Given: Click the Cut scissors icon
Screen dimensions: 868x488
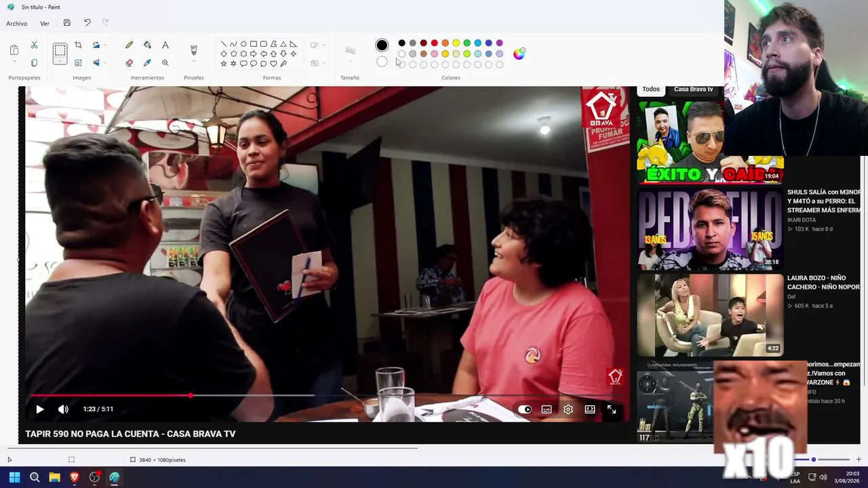Looking at the screenshot, I should click(x=34, y=45).
